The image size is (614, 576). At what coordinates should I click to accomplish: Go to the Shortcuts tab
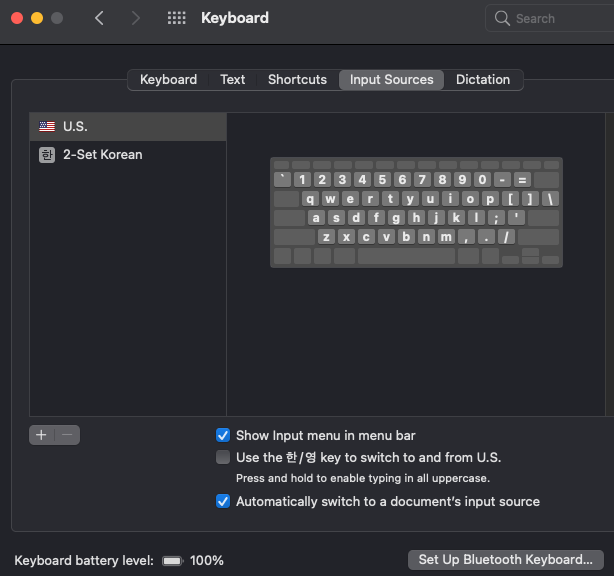[x=297, y=80]
